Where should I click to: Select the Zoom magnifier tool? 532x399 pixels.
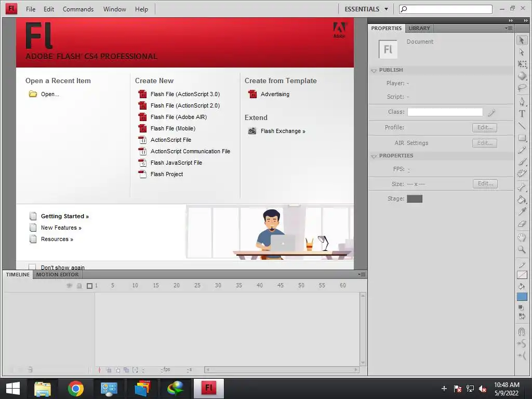[x=522, y=250]
